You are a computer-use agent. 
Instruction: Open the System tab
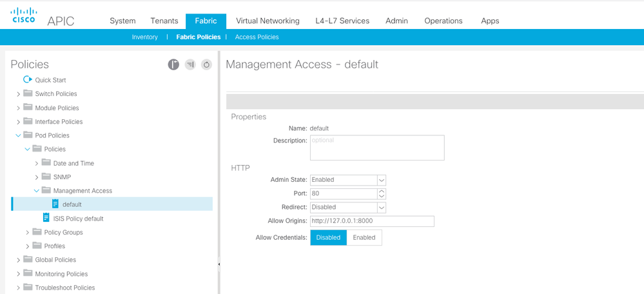coord(122,21)
